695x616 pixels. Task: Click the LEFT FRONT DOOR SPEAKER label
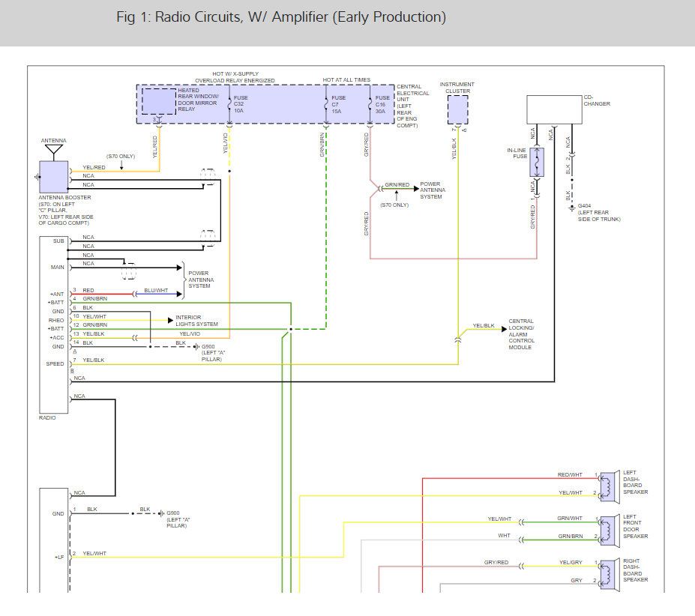coord(635,527)
